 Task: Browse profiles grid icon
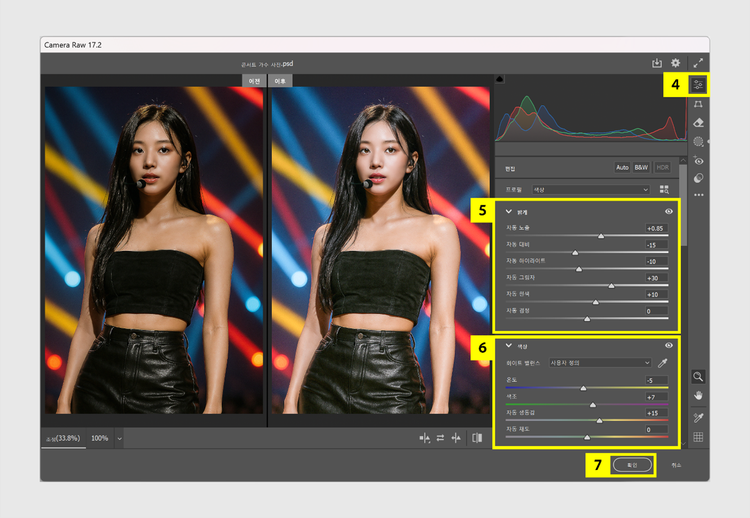click(664, 190)
